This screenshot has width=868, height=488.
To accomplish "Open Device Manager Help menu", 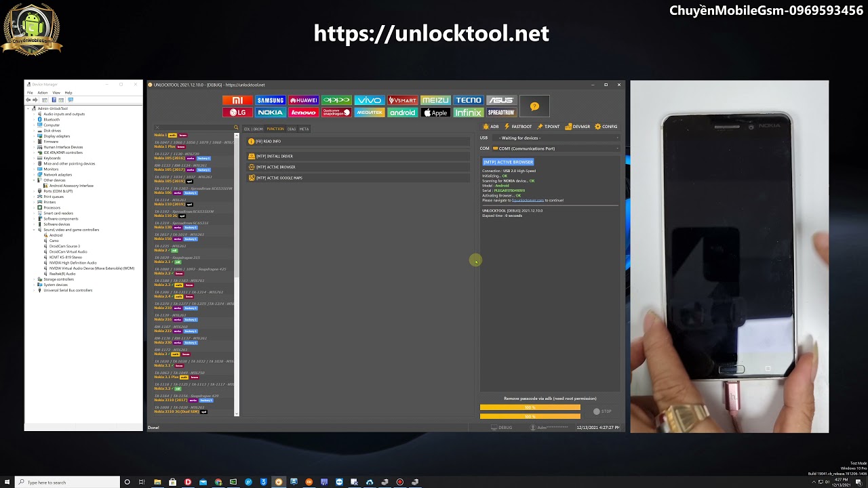I will (68, 92).
